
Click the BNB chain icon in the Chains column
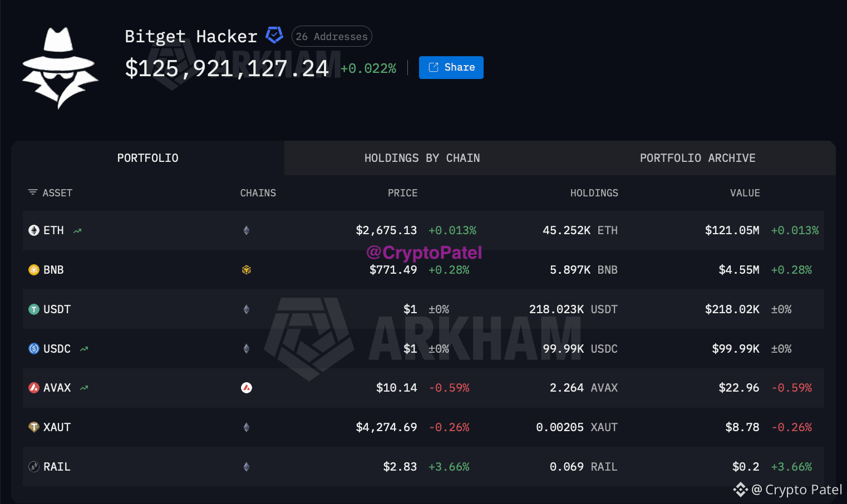coord(247,270)
